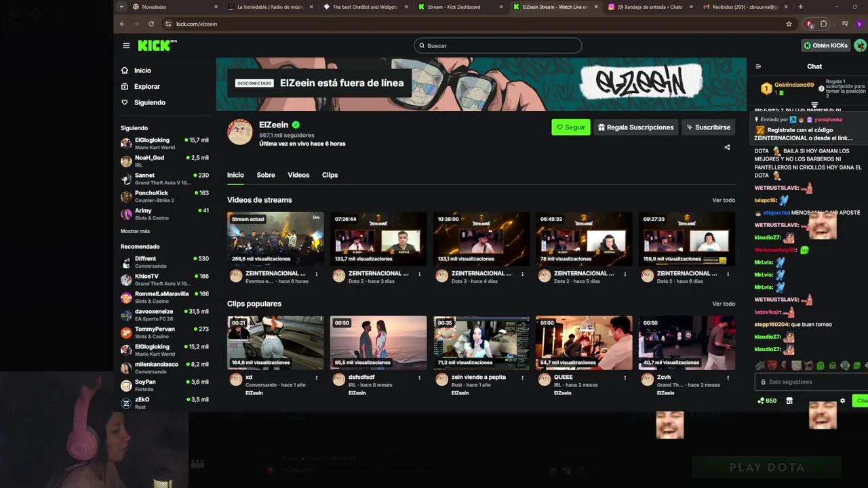Image resolution: width=868 pixels, height=488 pixels.
Task: Open the user profile avatar menu
Action: click(x=860, y=45)
